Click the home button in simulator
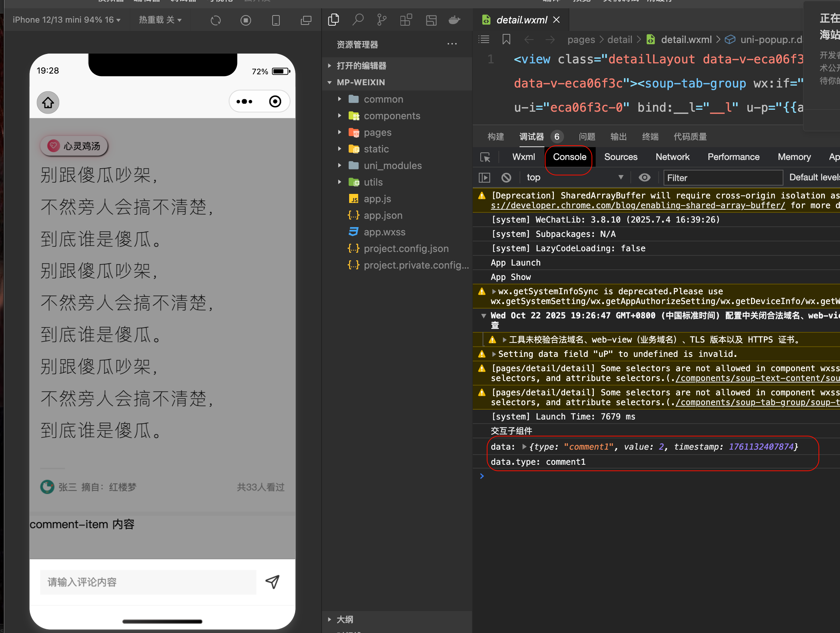The image size is (840, 633). (48, 102)
